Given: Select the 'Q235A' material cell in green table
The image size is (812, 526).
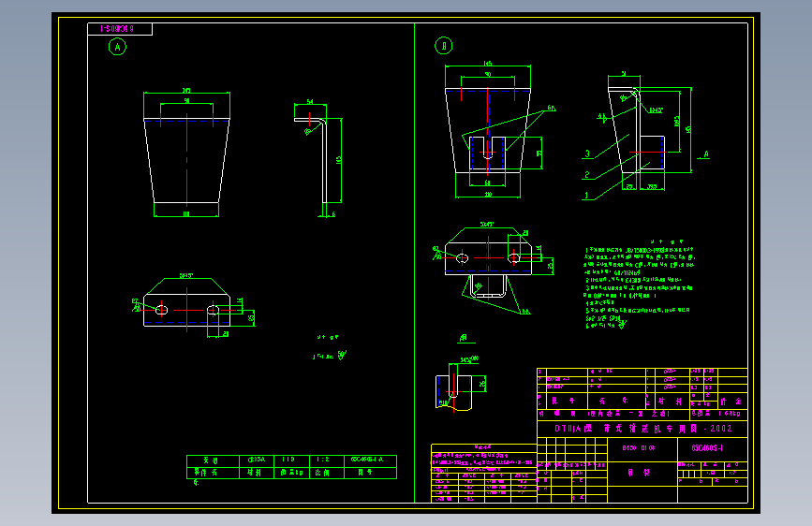Looking at the screenshot, I should [257, 460].
